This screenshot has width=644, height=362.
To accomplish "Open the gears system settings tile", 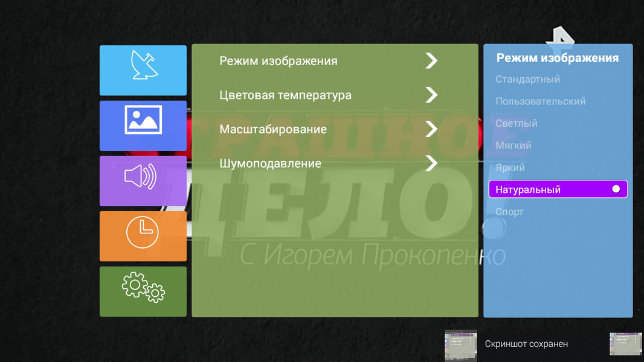I will click(x=143, y=291).
